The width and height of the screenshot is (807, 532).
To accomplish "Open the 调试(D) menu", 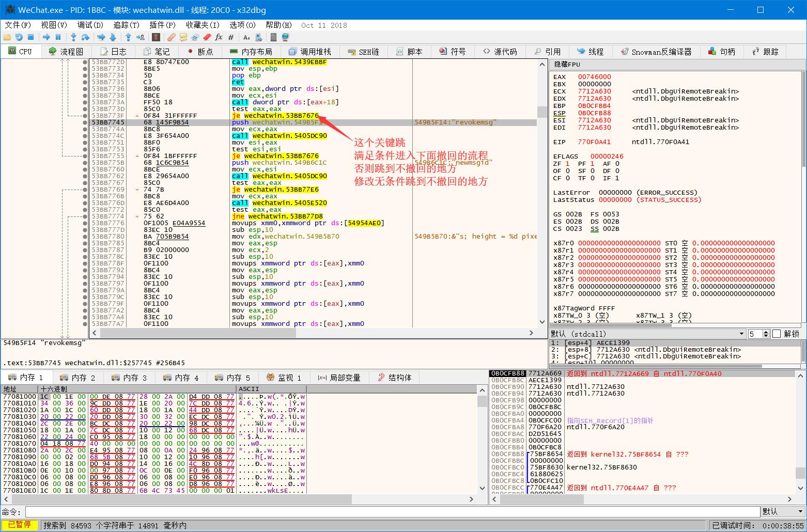I will (x=90, y=25).
